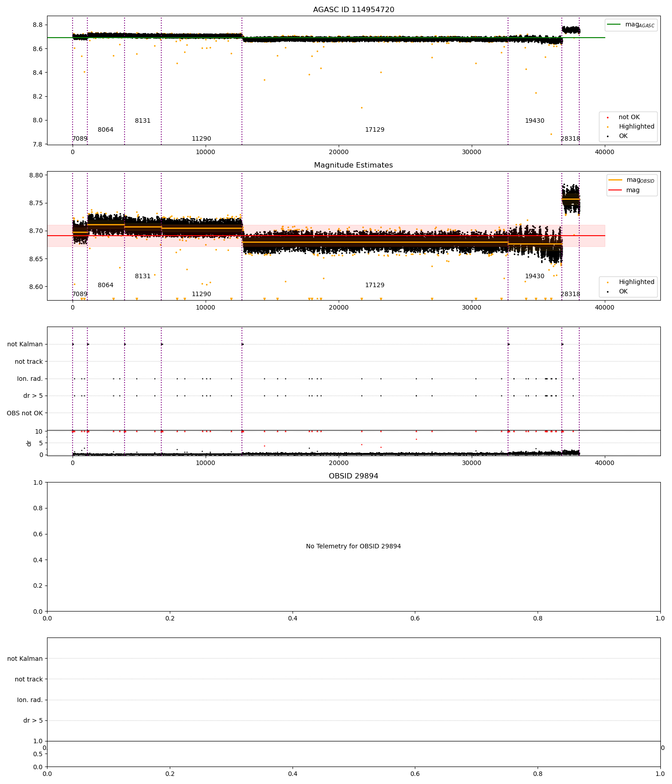Click 'not Kalman' label in third plot
672x784 pixels.
click(25, 345)
